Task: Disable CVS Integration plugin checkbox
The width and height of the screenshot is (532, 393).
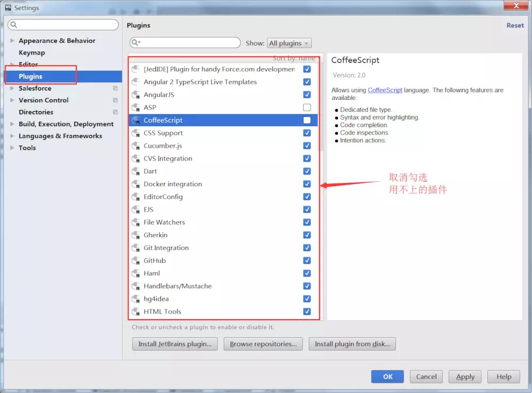Action: [x=307, y=158]
